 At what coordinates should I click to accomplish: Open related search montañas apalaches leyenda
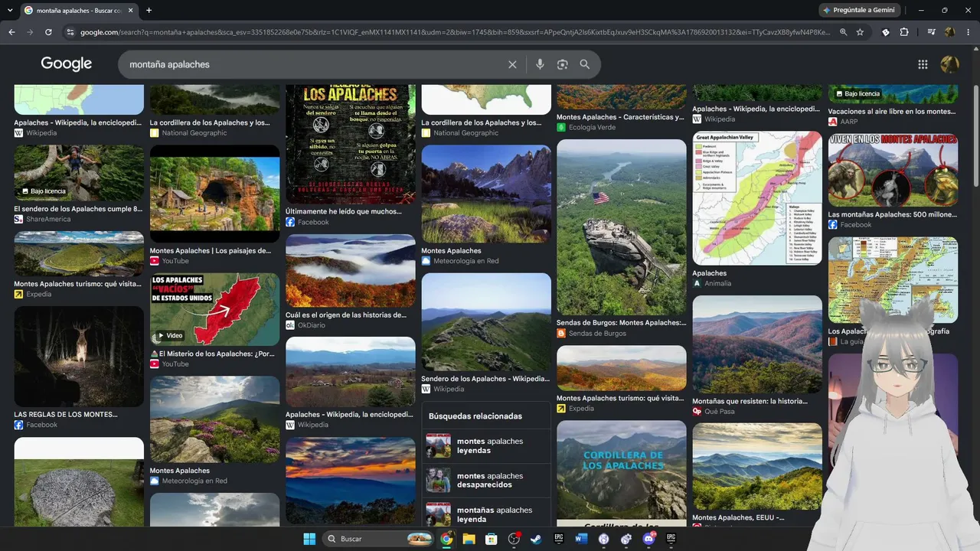point(486,512)
